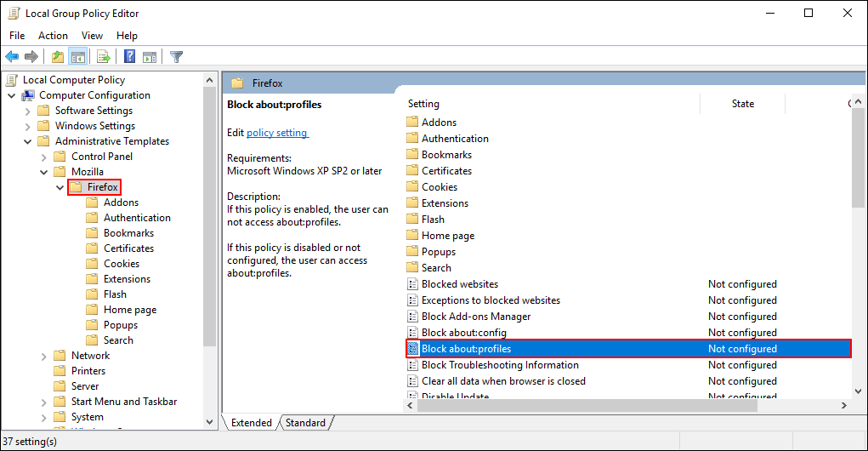The image size is (868, 451).
Task: Expand the Control Panel node
Action: (x=43, y=157)
